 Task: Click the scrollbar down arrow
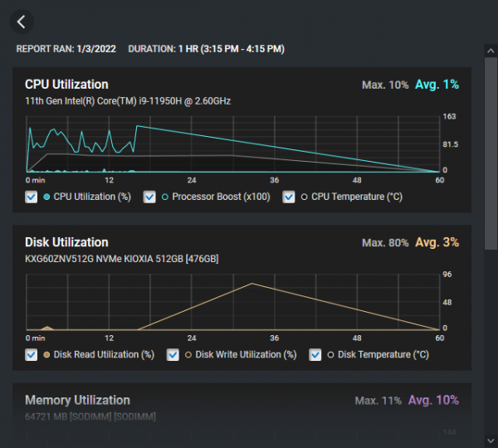tap(491, 439)
